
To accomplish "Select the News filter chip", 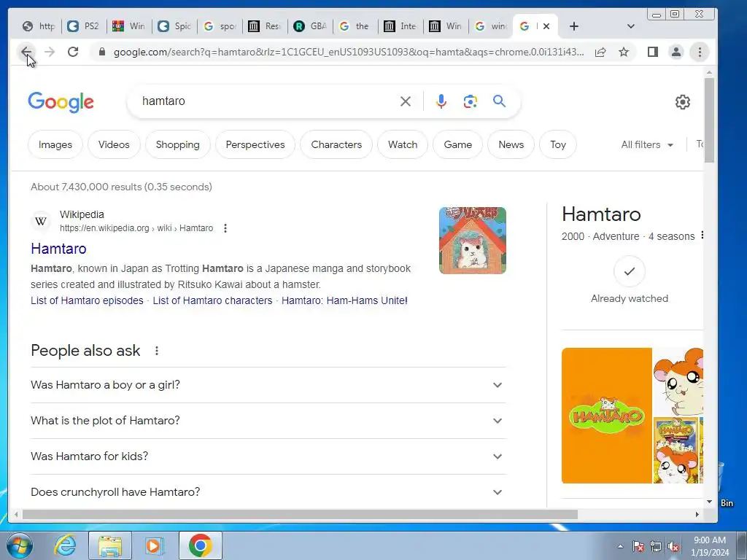I will pos(511,144).
